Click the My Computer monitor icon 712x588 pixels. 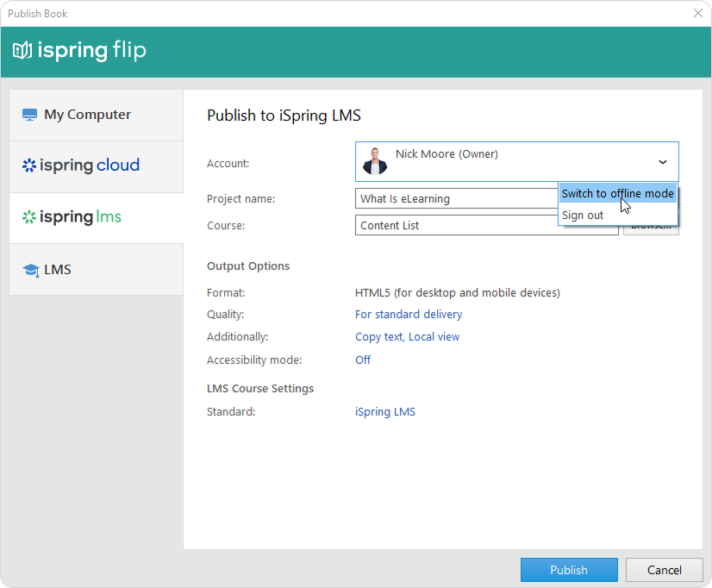pos(30,115)
